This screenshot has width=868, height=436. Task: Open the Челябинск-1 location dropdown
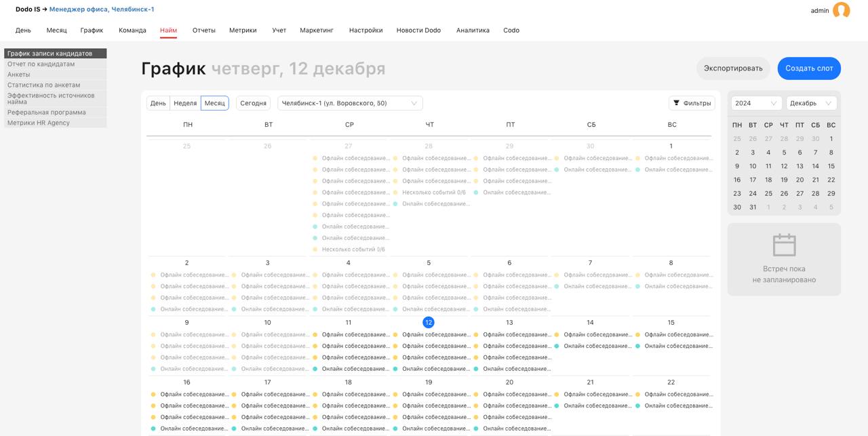tap(350, 103)
